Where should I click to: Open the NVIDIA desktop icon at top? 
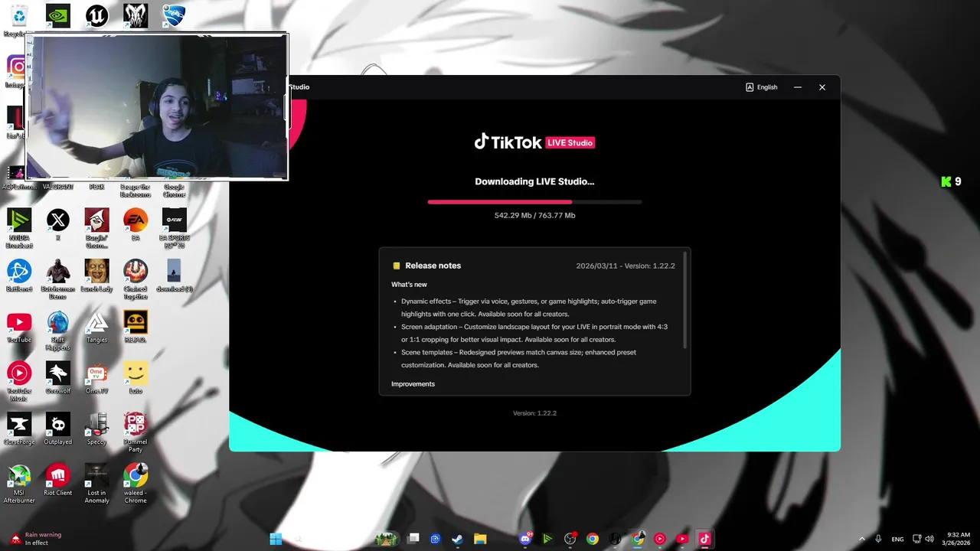58,16
